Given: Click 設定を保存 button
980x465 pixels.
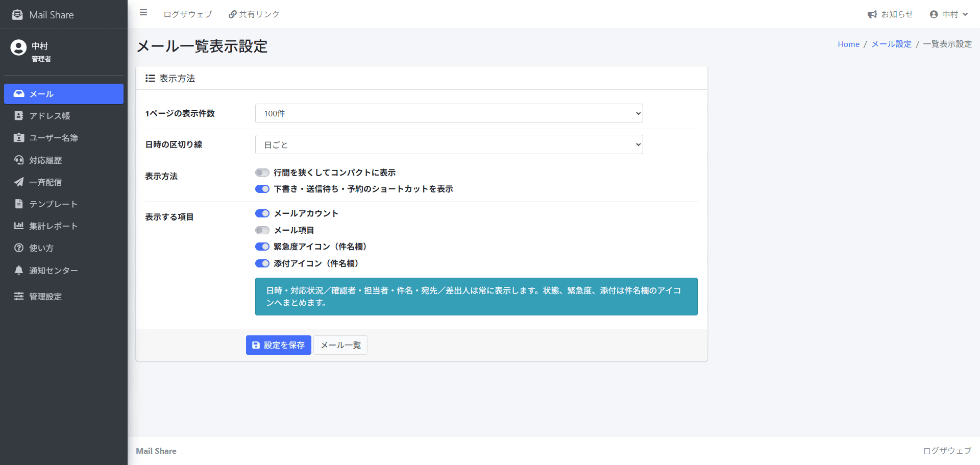Looking at the screenshot, I should click(x=279, y=345).
